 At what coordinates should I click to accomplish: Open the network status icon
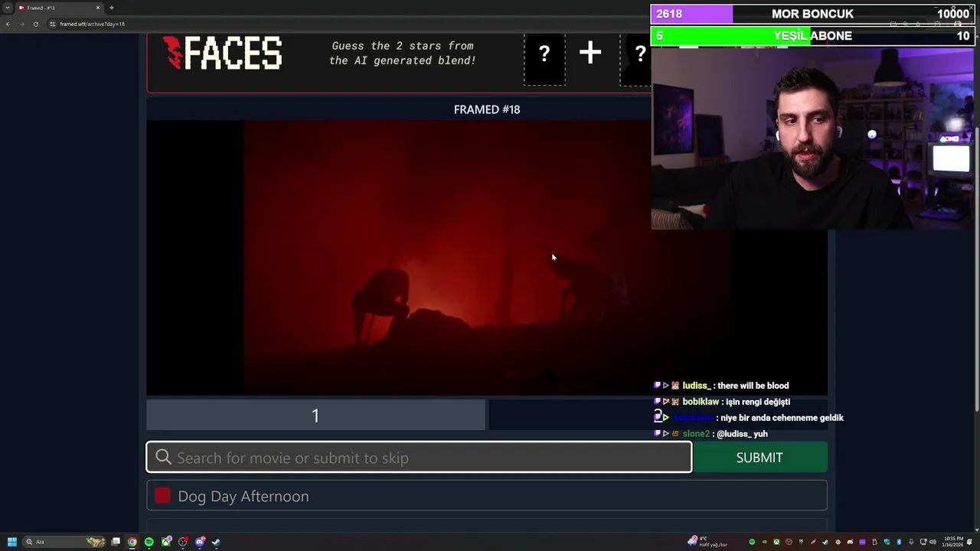tap(923, 542)
